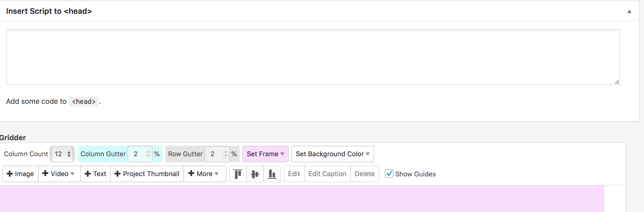
Task: Click the Column Gutter stepper arrows
Action: [x=148, y=154]
